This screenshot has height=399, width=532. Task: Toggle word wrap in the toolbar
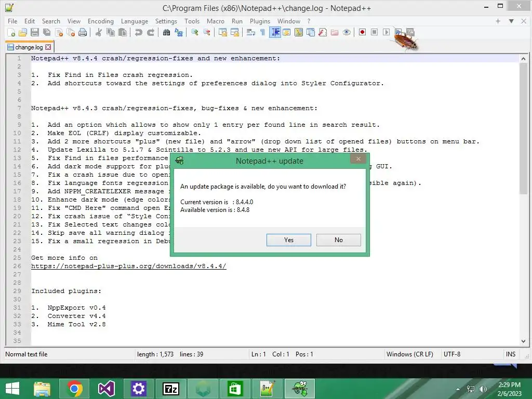click(251, 33)
